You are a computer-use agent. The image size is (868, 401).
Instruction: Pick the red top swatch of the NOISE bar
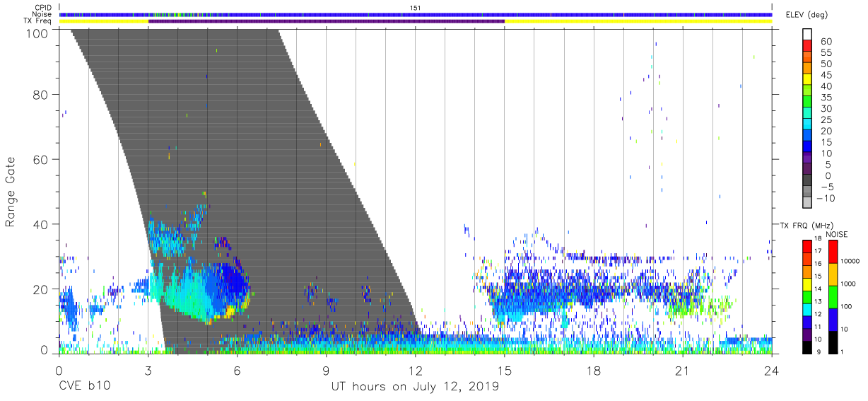pyautogui.click(x=832, y=252)
